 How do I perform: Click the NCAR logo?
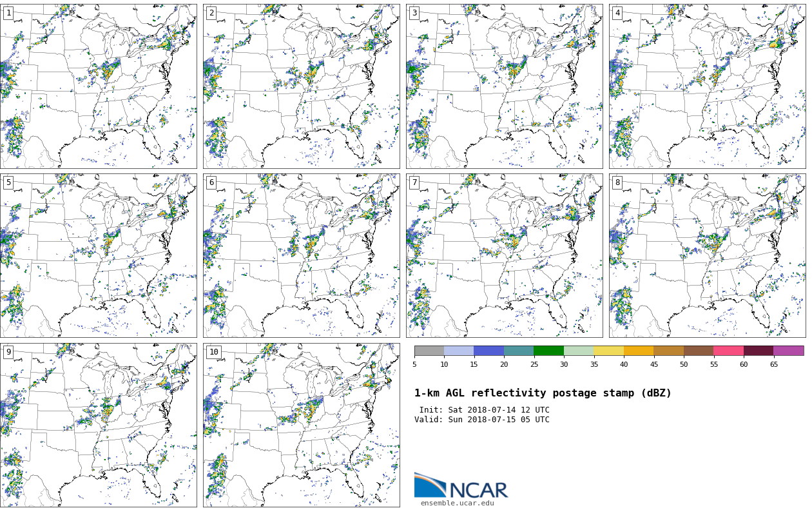(x=461, y=487)
